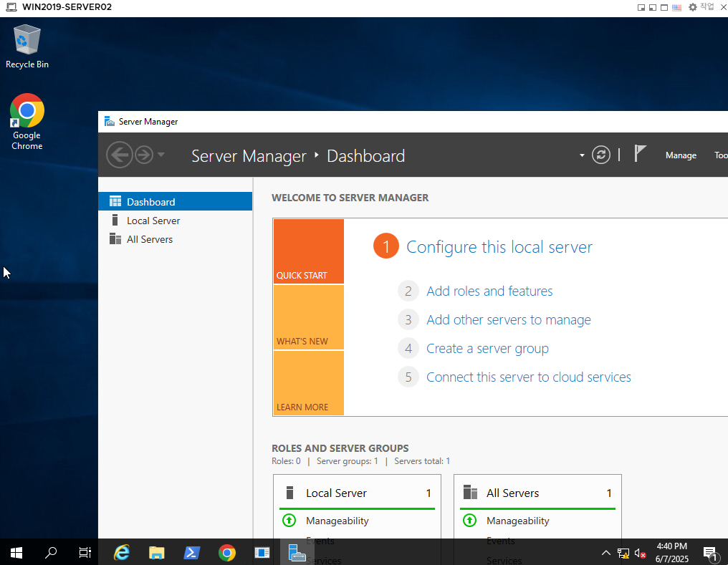Click the 'Roles: 0' summary text
The image size is (728, 565).
[286, 461]
